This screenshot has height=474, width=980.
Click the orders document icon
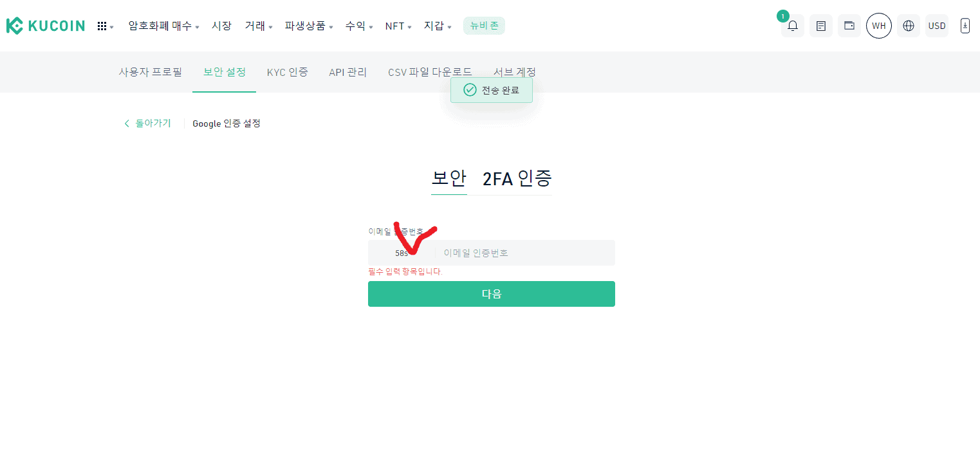point(820,26)
